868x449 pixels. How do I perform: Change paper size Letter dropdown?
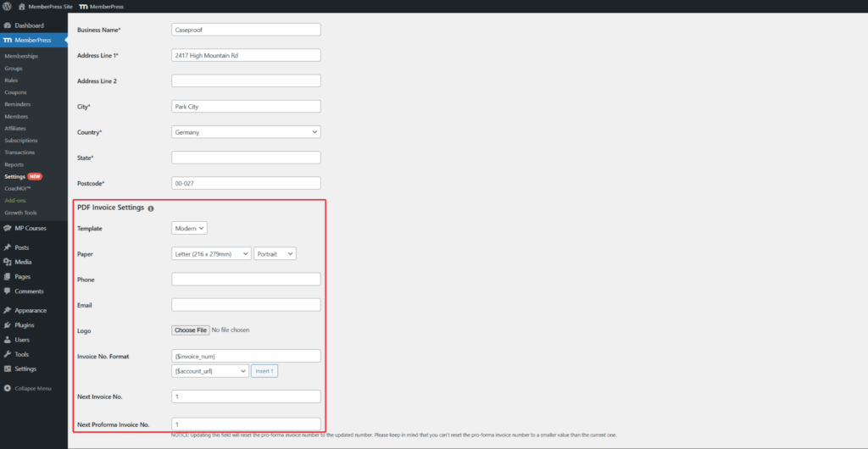coord(211,253)
